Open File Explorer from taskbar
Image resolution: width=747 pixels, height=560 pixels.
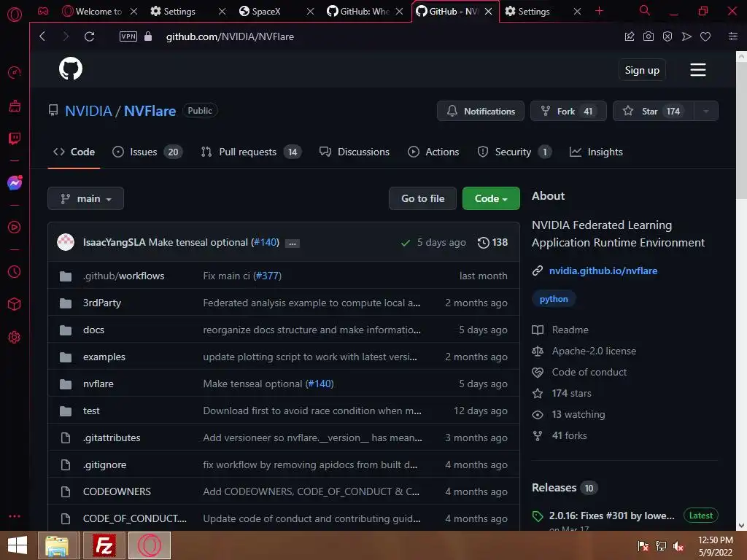(x=57, y=545)
